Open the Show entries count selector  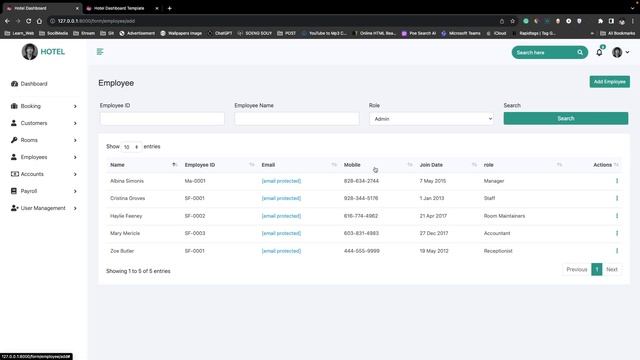point(131,147)
